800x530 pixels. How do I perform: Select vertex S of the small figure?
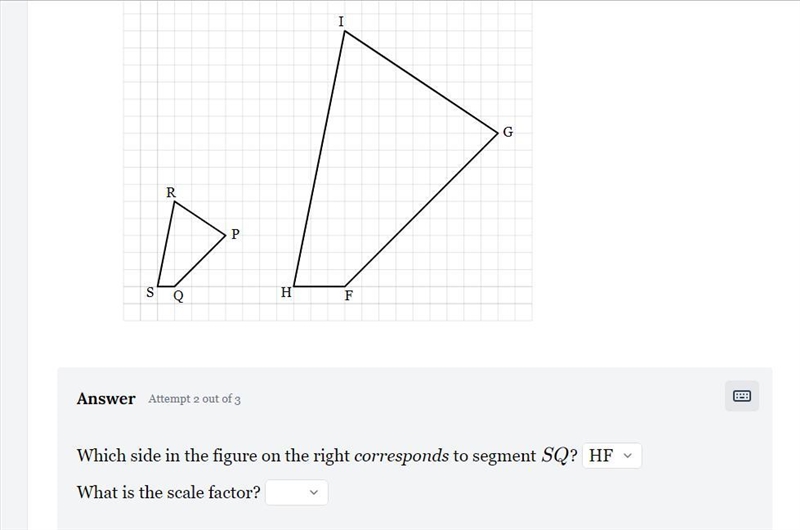[x=158, y=286]
